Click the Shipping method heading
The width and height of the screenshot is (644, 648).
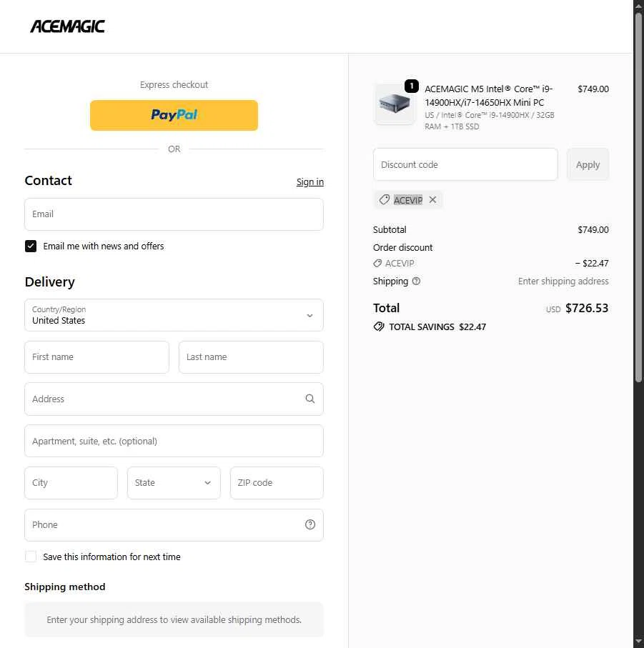(65, 587)
